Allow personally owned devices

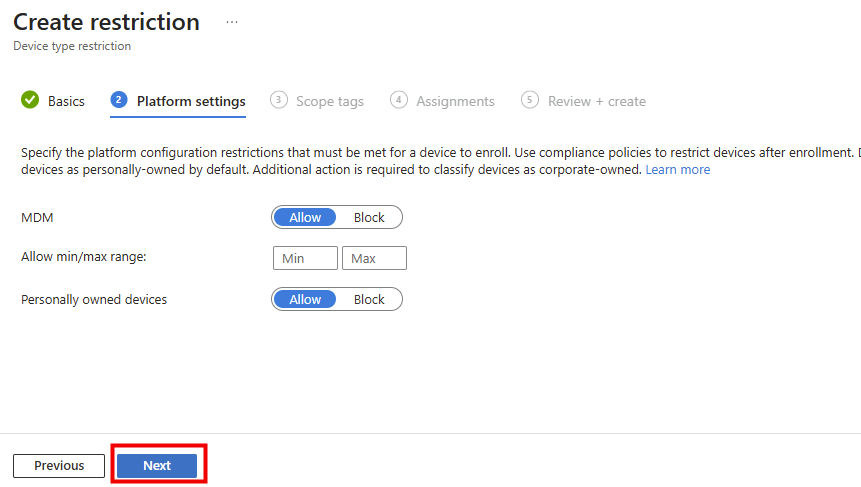(305, 299)
